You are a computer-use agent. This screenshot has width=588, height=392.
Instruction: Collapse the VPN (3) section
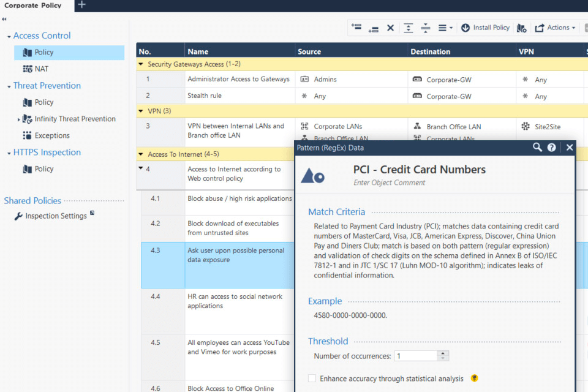tap(141, 111)
